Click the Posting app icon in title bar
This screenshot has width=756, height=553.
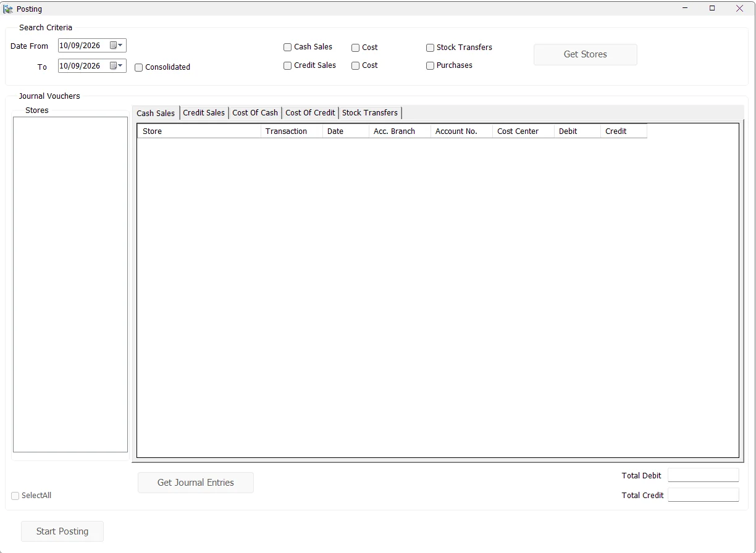[8, 9]
